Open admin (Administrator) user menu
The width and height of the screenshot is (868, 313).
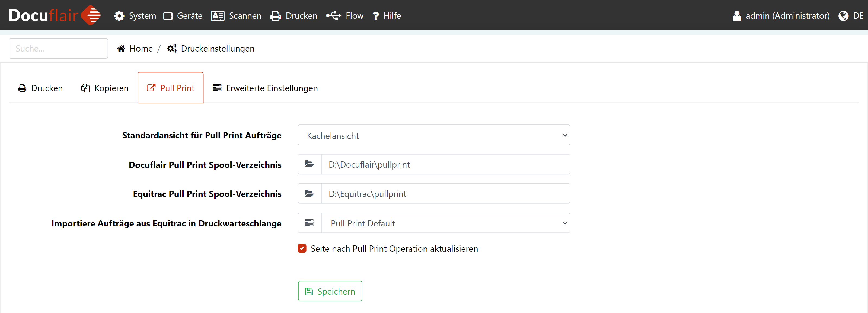[x=781, y=16]
